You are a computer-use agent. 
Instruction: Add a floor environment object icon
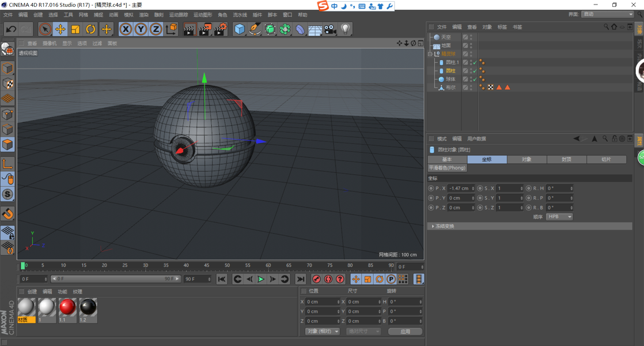click(315, 30)
